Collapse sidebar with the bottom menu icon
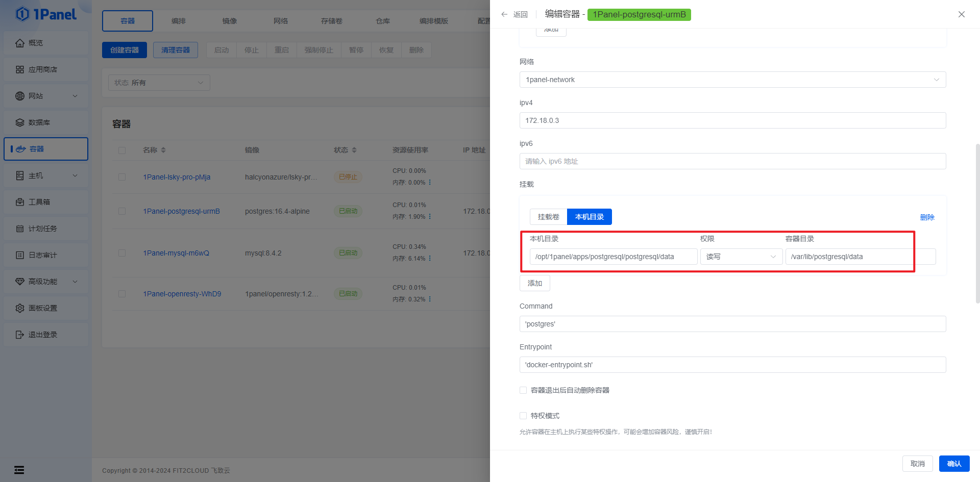980x482 pixels. pos(19,470)
